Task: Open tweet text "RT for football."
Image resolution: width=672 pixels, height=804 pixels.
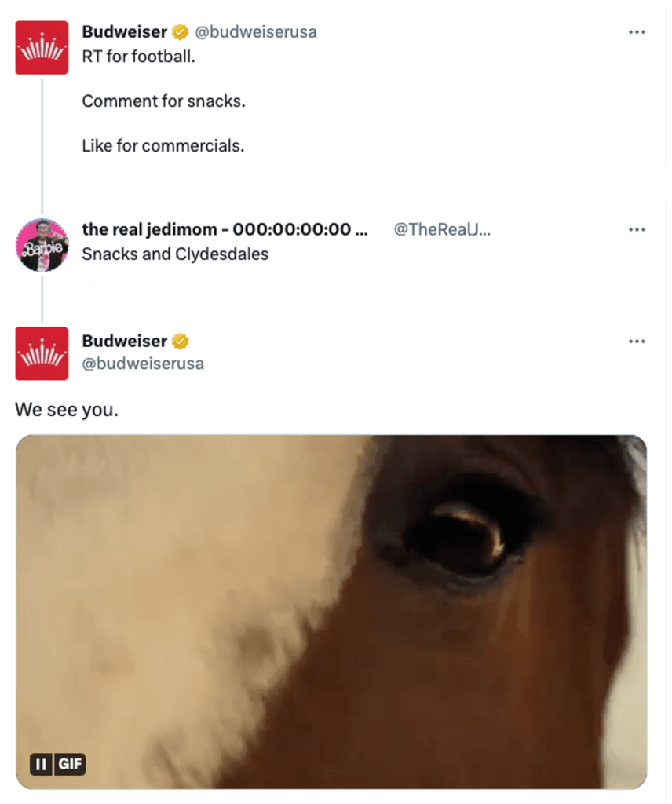Action: [138, 57]
